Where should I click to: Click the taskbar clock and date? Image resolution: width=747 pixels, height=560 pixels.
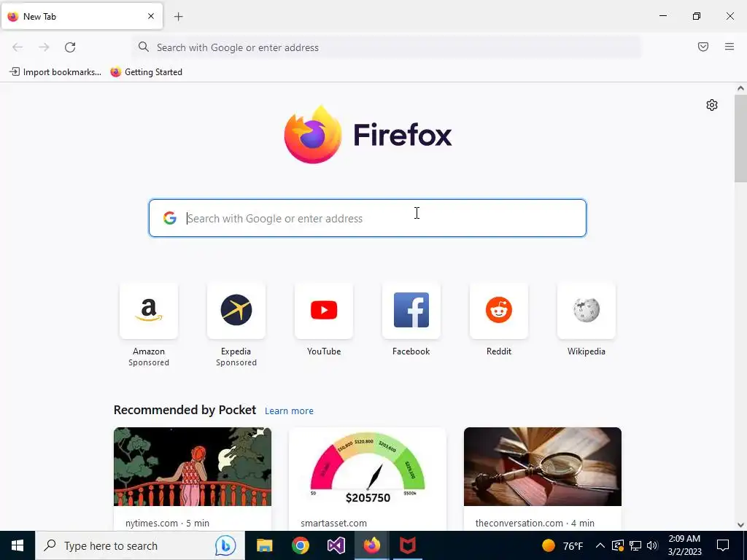tap(684, 545)
